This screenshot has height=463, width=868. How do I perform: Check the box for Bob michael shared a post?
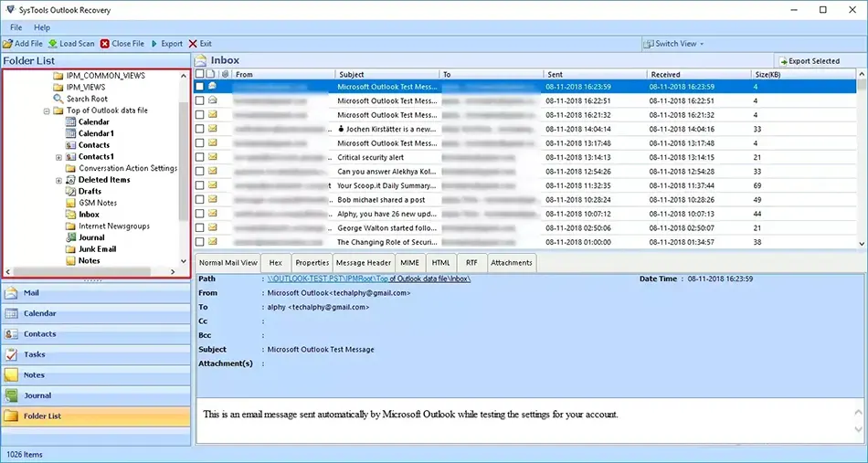click(199, 200)
